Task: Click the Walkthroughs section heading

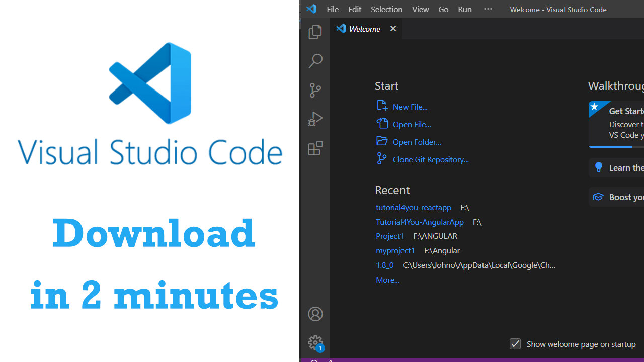Action: click(616, 86)
